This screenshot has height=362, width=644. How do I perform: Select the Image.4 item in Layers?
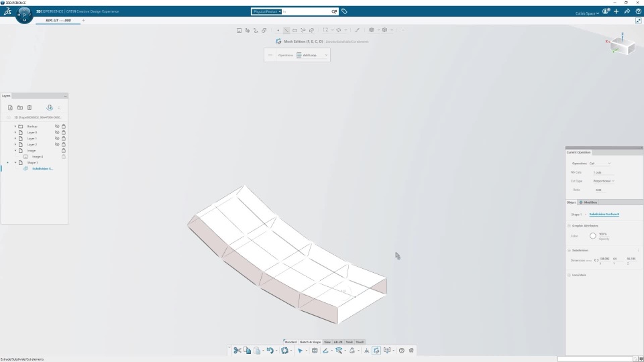[x=38, y=156]
